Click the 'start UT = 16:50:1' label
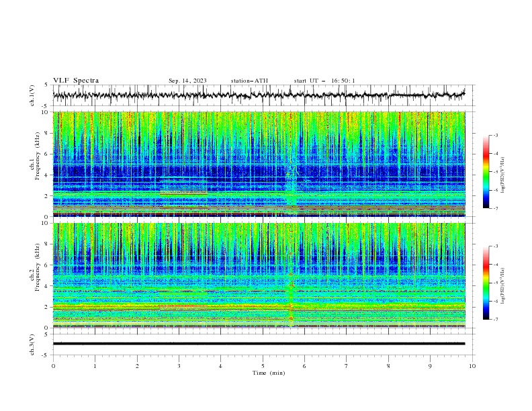This screenshot has height=411, width=532. pyautogui.click(x=324, y=81)
